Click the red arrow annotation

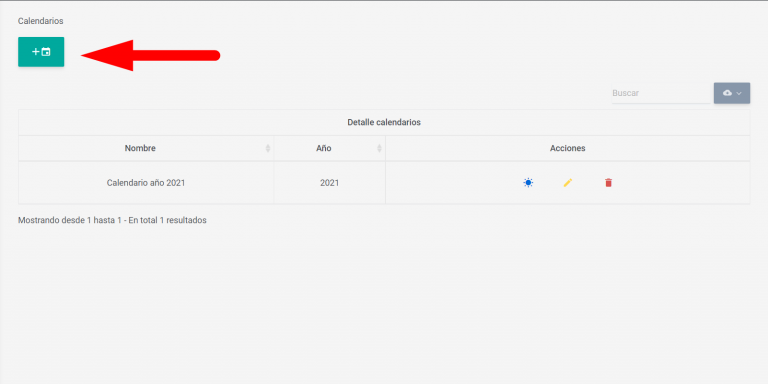pyautogui.click(x=150, y=55)
